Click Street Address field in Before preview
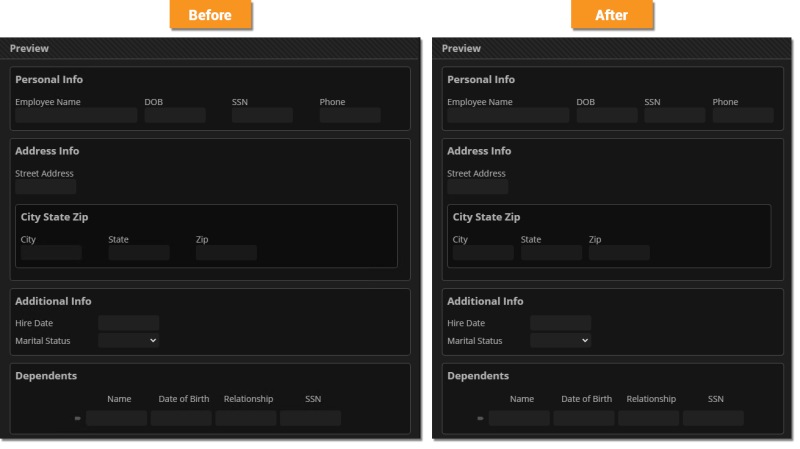 click(x=46, y=187)
